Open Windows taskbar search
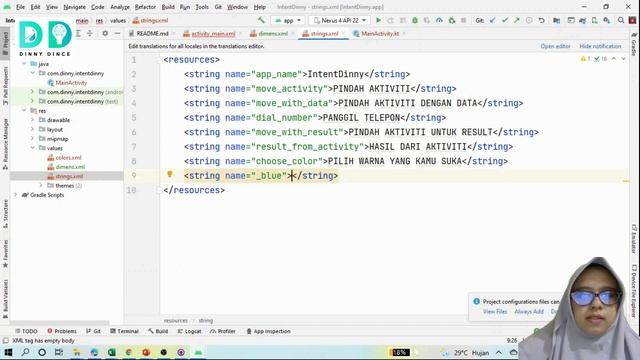This screenshot has width=640, height=360. pyautogui.click(x=25, y=352)
